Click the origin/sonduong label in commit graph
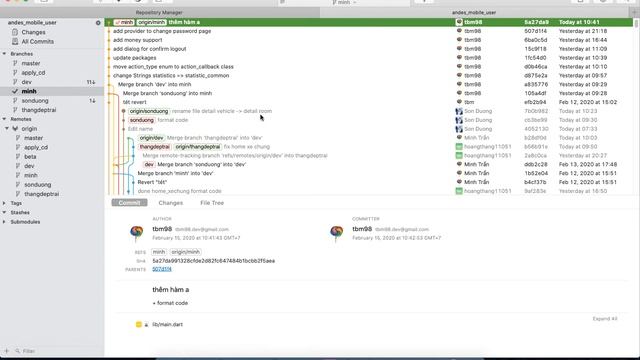 pos(149,111)
